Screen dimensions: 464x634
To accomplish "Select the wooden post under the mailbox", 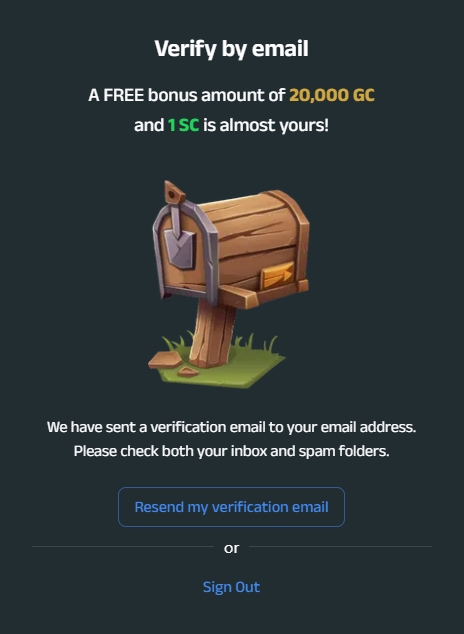I will click(212, 334).
